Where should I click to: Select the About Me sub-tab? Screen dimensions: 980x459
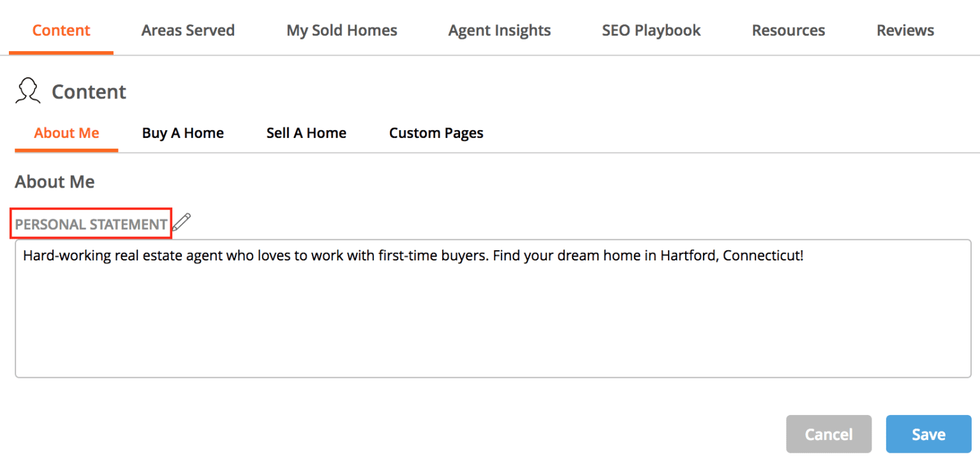66,133
